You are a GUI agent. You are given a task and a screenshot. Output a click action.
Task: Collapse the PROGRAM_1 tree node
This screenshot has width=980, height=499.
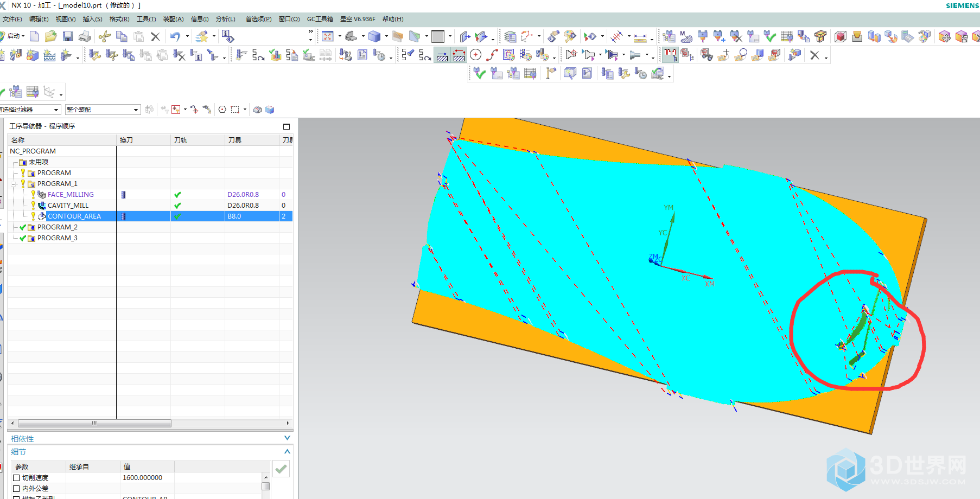[14, 184]
